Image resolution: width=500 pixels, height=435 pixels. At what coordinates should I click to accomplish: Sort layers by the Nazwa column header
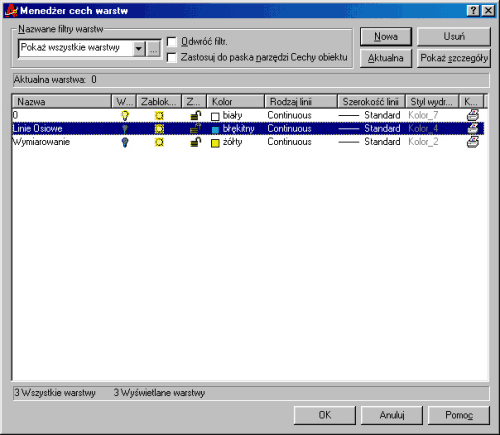tap(62, 101)
